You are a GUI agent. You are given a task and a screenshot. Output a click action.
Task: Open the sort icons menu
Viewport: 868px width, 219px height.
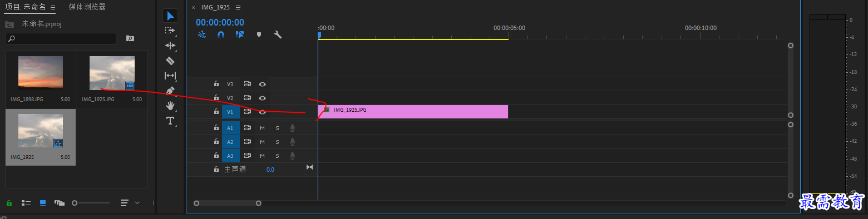(125, 203)
